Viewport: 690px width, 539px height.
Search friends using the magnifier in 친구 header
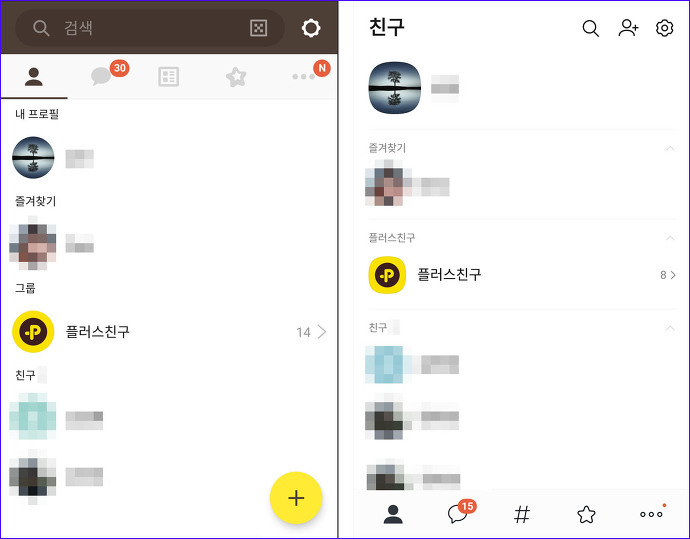tap(591, 28)
